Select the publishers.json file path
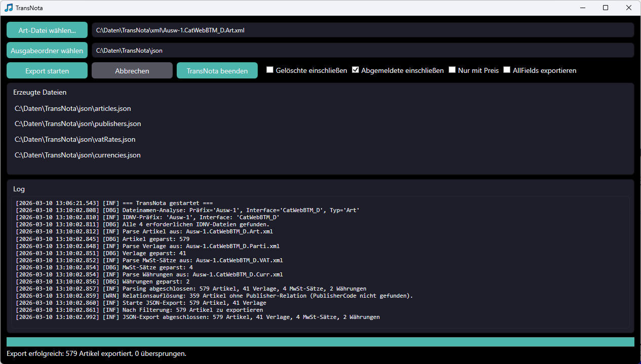The image size is (641, 364). (x=77, y=124)
